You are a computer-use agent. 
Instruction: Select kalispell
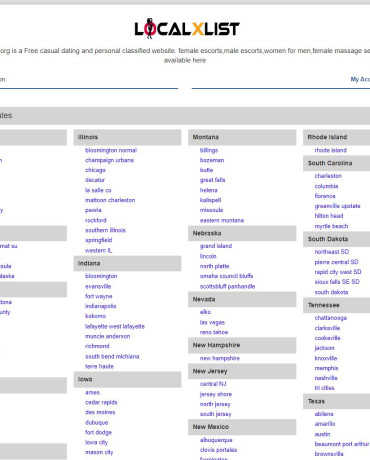click(x=210, y=200)
